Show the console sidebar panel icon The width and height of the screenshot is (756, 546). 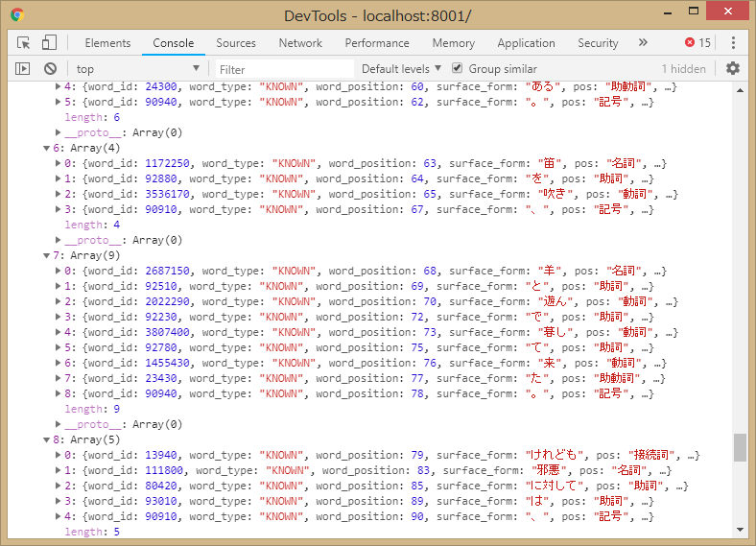point(23,69)
